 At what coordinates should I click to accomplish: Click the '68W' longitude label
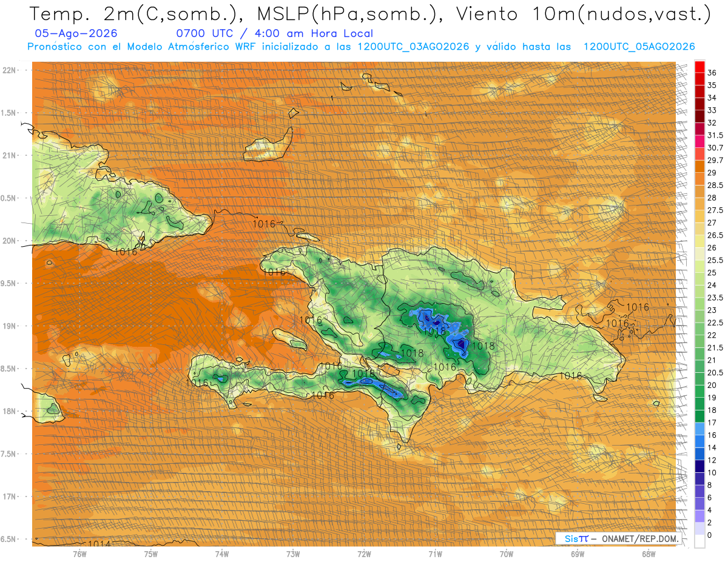[649, 554]
